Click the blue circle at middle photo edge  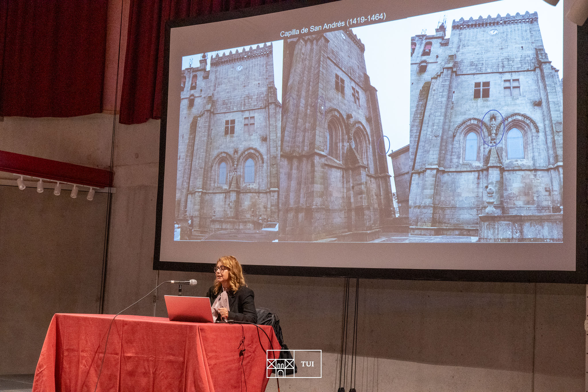click(384, 145)
